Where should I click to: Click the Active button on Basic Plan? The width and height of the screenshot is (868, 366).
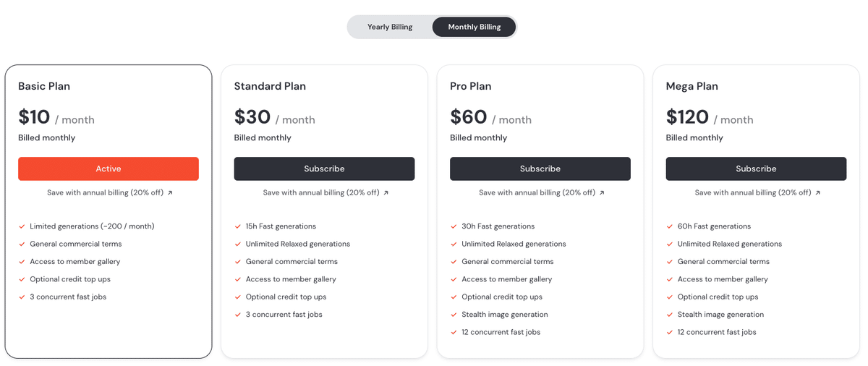point(109,169)
